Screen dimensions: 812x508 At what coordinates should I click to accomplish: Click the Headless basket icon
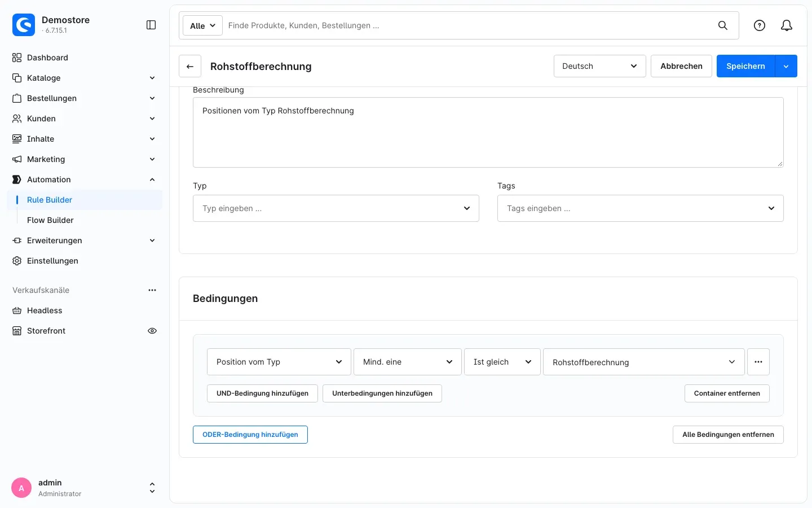[17, 310]
